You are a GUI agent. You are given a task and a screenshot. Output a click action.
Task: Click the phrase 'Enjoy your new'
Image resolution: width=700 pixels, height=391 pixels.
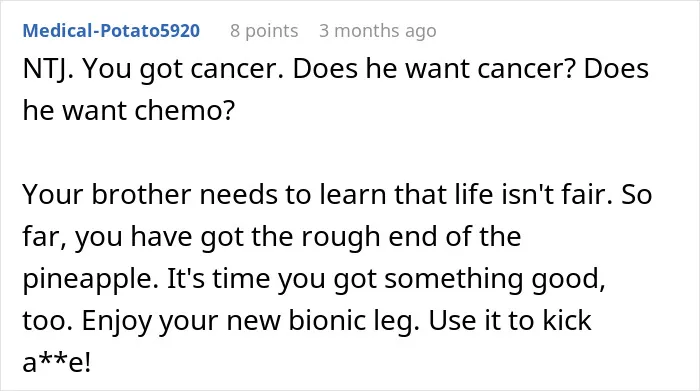pos(182,321)
